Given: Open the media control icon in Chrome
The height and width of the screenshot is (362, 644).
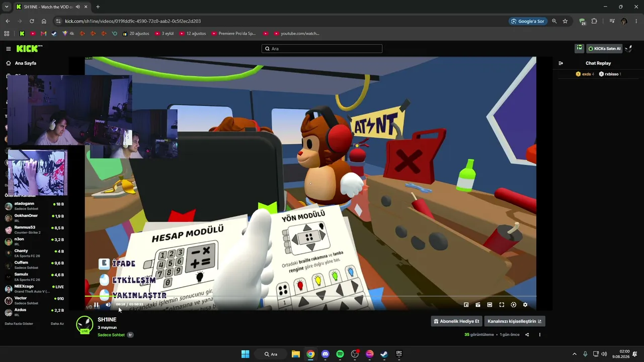Looking at the screenshot, I should pos(612,21).
